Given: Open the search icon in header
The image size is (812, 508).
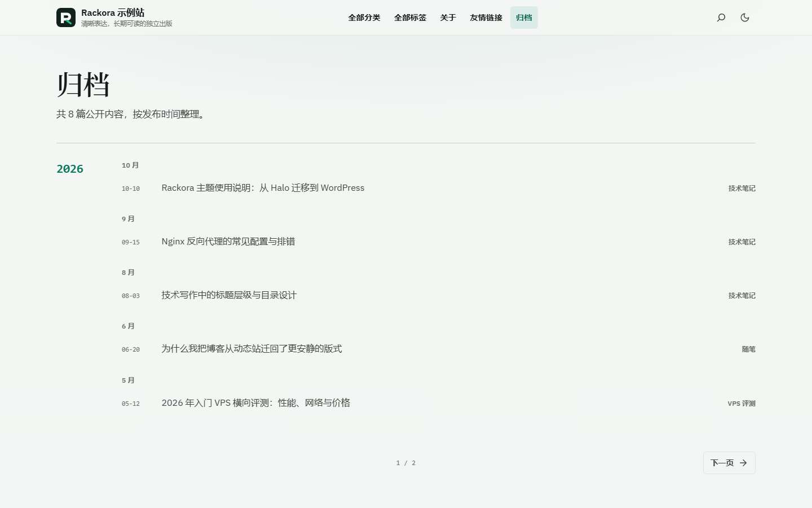Looking at the screenshot, I should pos(721,17).
